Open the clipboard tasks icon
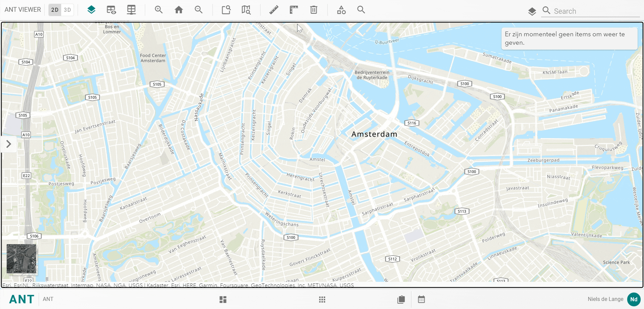This screenshot has width=644, height=309. point(401,299)
